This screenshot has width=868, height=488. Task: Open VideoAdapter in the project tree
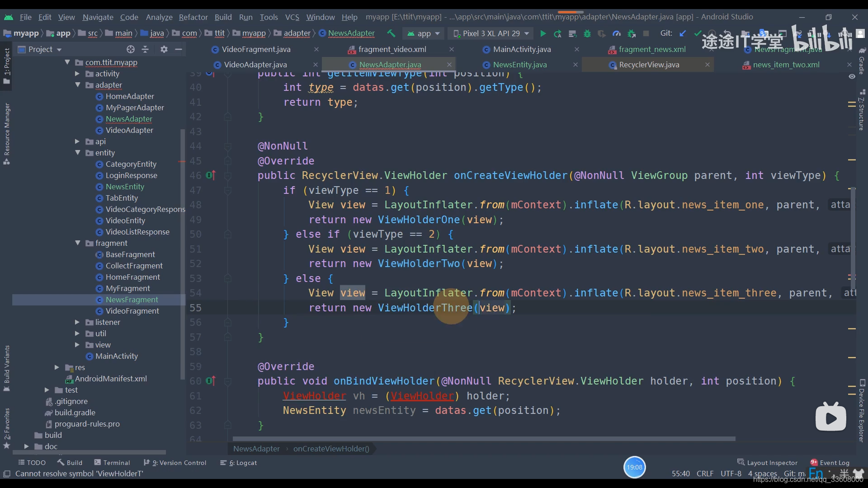(129, 130)
